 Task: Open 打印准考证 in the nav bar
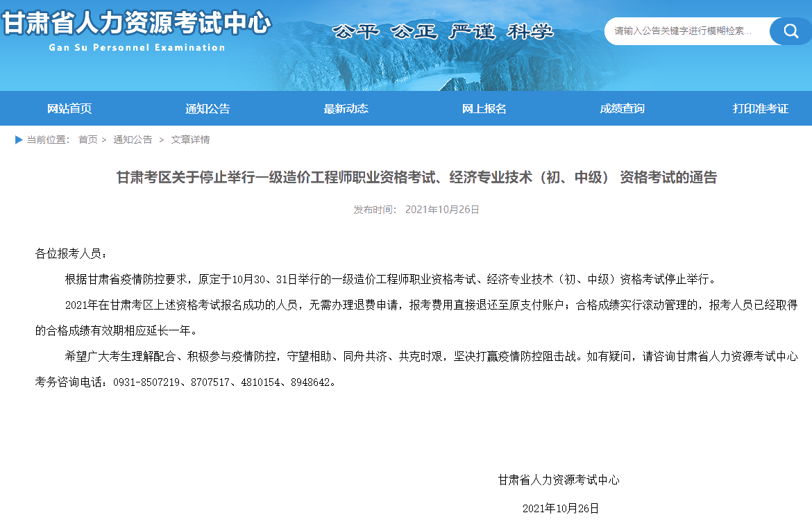pos(760,108)
